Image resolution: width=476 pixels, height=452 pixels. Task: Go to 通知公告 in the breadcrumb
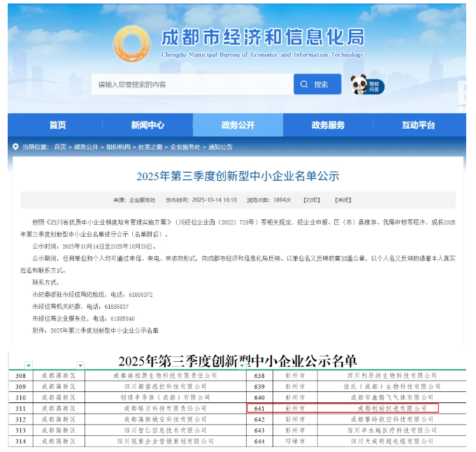[220, 147]
